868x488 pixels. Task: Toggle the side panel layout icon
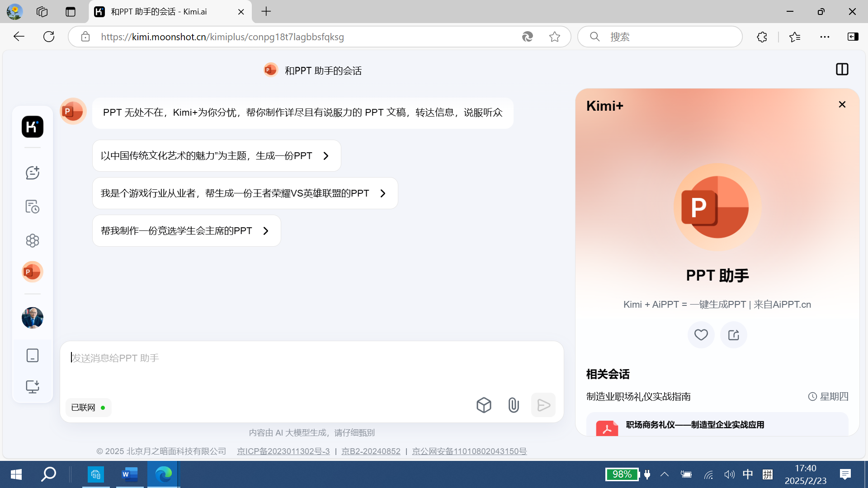coord(842,69)
